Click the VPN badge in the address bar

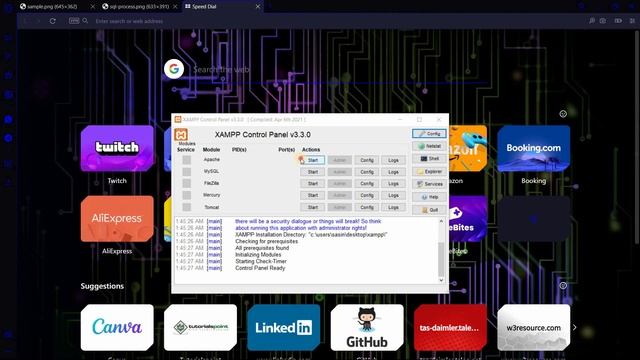click(x=74, y=20)
